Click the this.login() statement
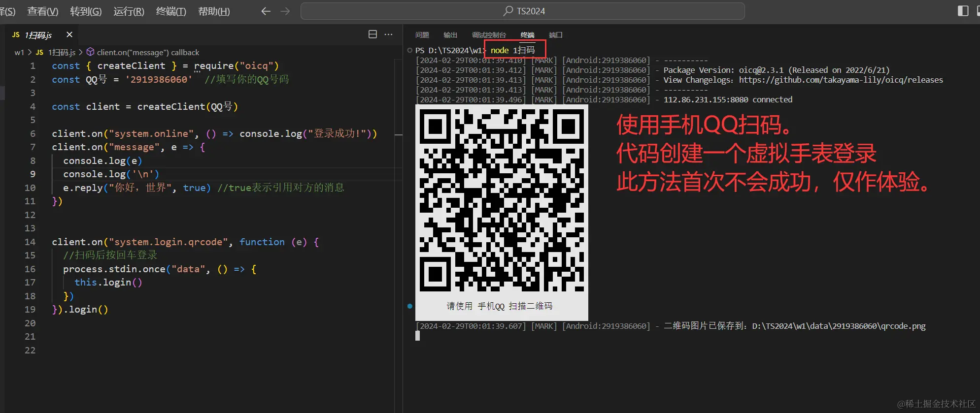Screen dimensions: 980x413 108,282
